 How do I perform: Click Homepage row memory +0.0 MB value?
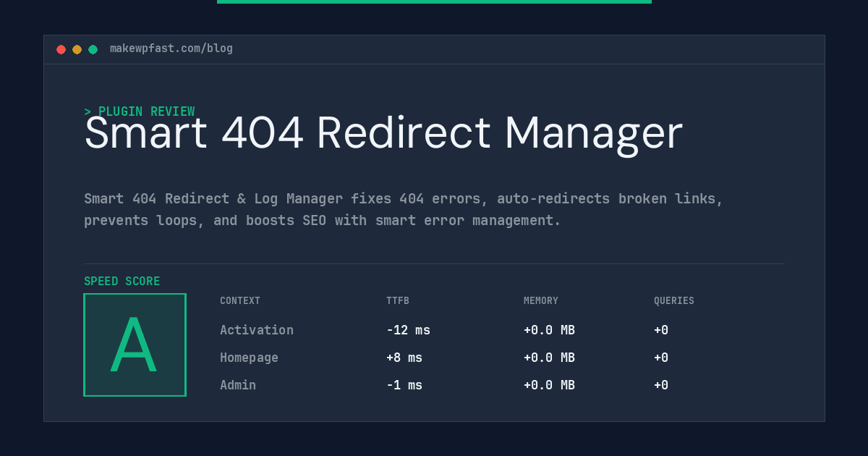tap(549, 358)
